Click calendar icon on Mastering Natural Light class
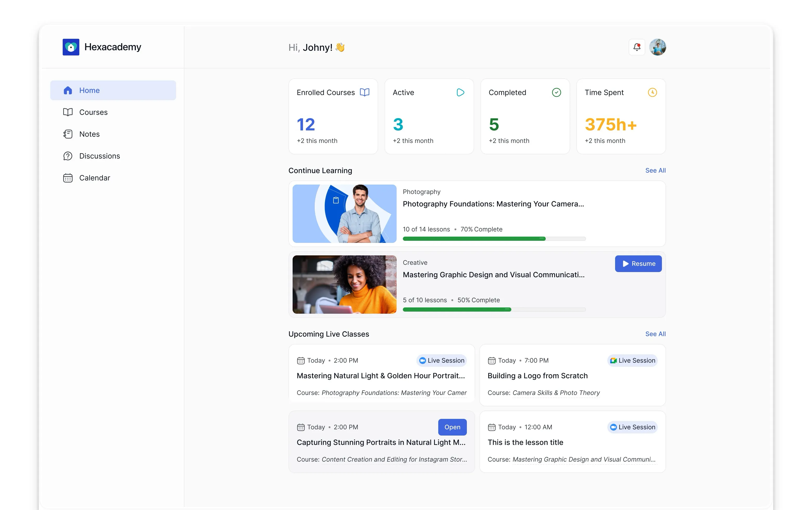The width and height of the screenshot is (812, 510). [x=301, y=361]
